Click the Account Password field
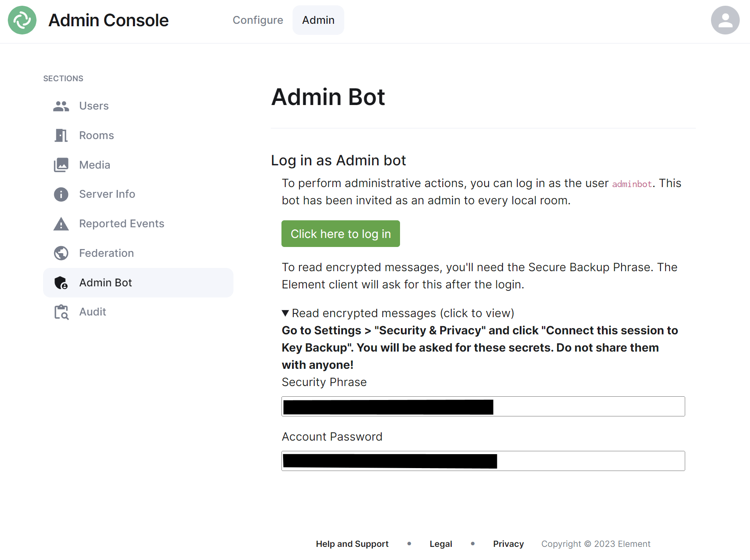The width and height of the screenshot is (750, 560). pyautogui.click(x=483, y=461)
